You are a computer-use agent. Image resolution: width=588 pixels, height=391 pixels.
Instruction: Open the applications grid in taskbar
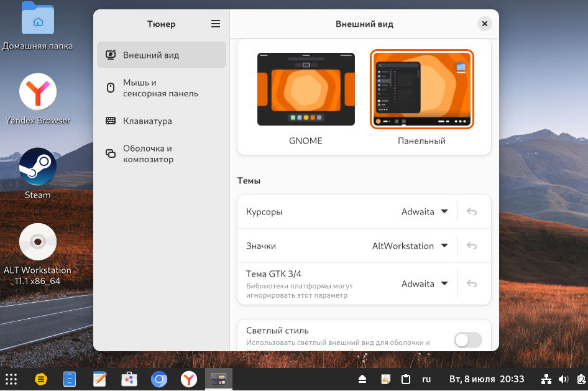(x=11, y=379)
